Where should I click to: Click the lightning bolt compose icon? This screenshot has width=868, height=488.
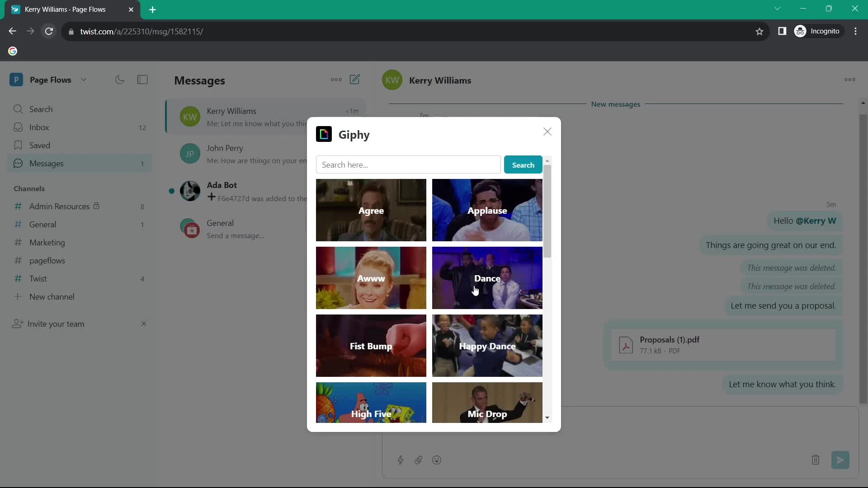tap(400, 460)
